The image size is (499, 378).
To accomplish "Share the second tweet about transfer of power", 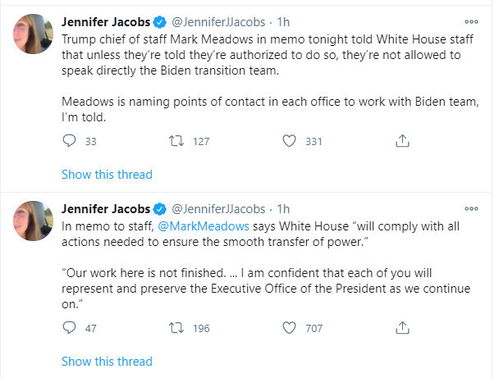I will click(x=402, y=328).
